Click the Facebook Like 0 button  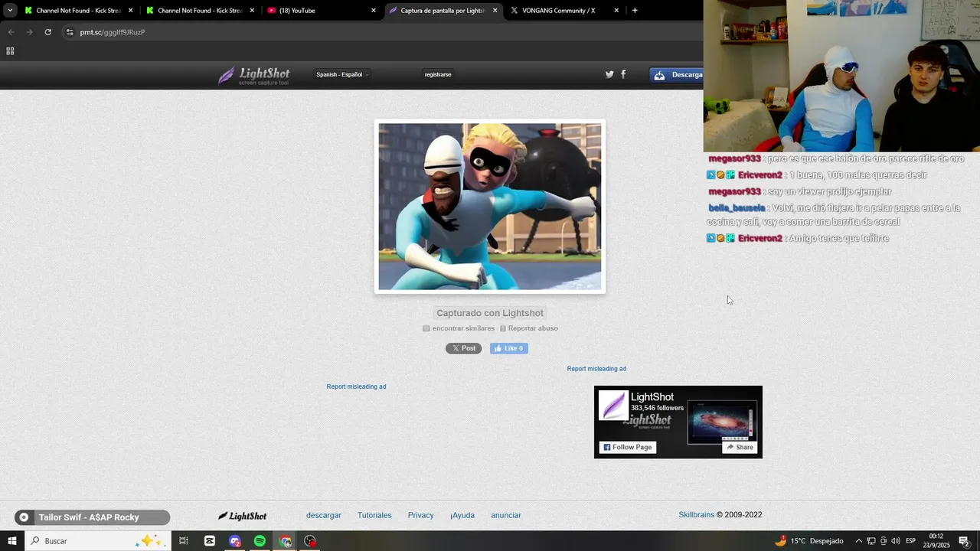pyautogui.click(x=509, y=348)
